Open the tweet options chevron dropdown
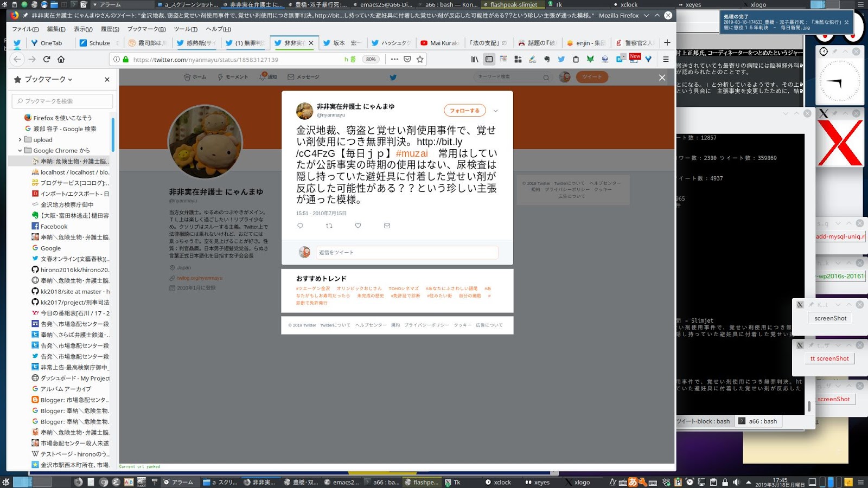 click(x=495, y=111)
